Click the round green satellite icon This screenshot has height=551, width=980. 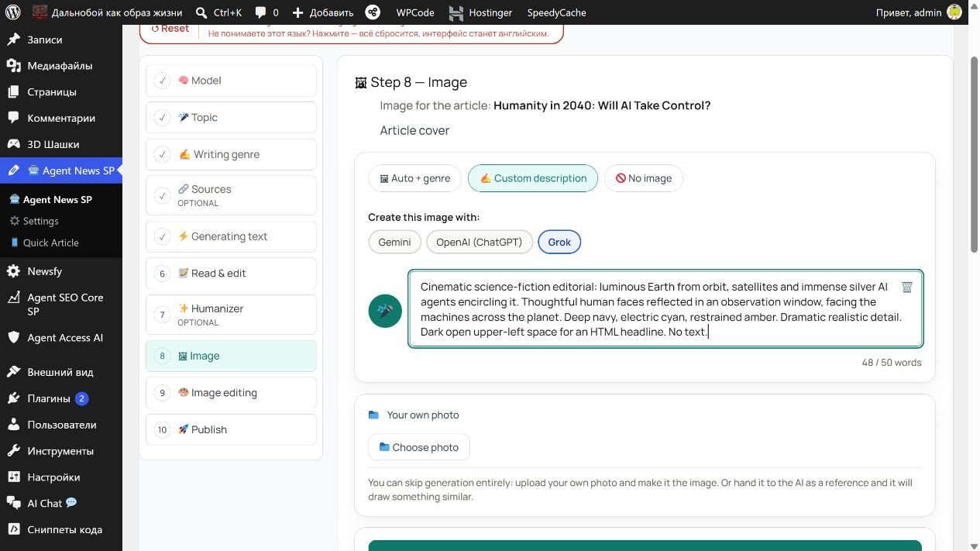coord(385,311)
